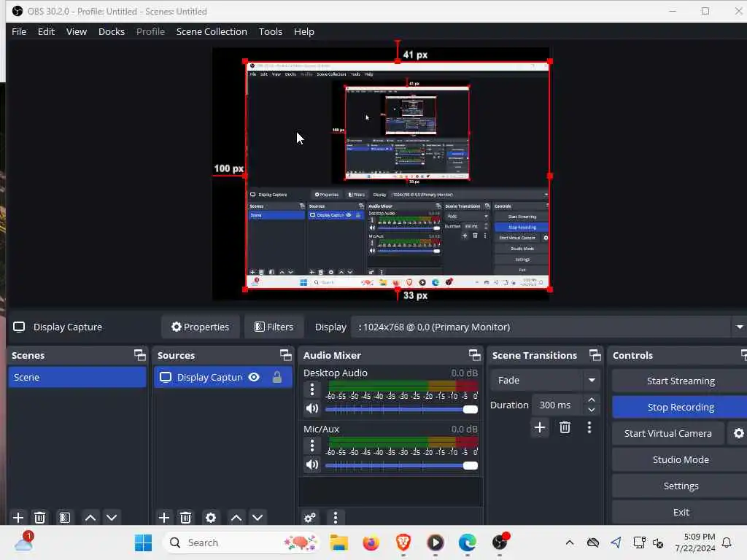
Task: Toggle Display Capture visibility eye
Action: [255, 377]
